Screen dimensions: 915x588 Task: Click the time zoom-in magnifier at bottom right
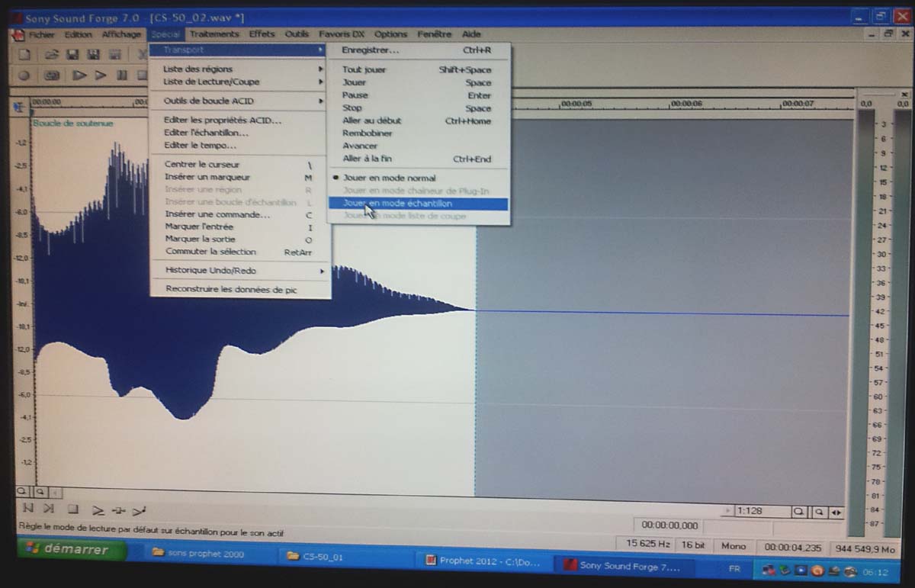tap(819, 512)
